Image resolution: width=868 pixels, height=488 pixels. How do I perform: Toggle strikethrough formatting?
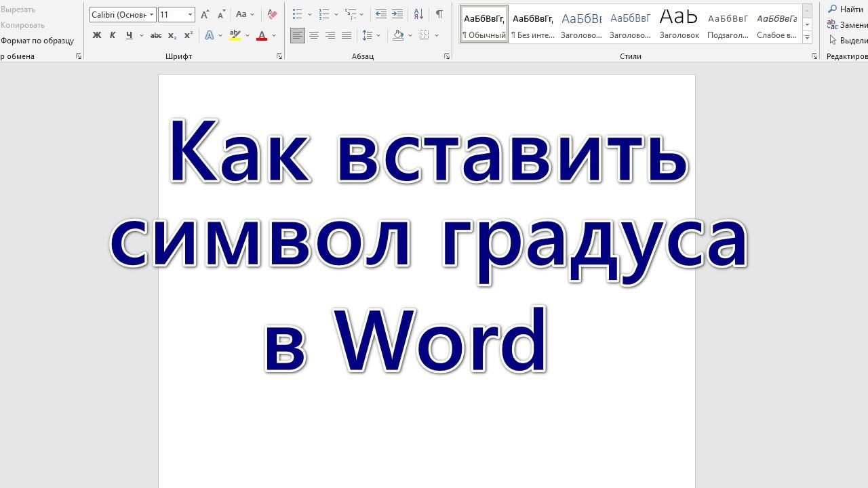pyautogui.click(x=156, y=35)
